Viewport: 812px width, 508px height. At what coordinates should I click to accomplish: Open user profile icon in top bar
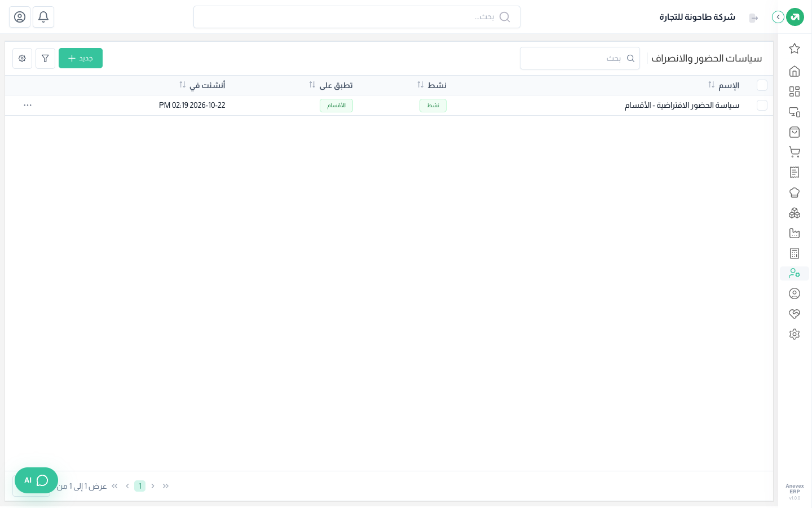[20, 17]
